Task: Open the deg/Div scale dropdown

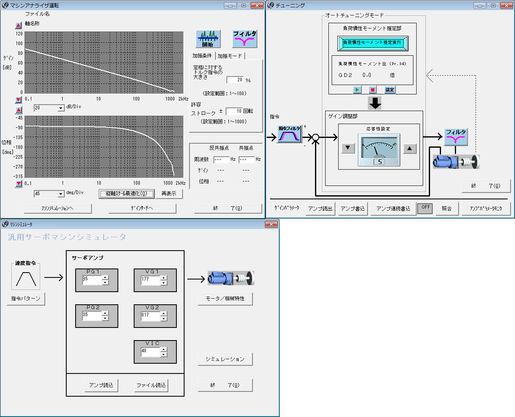Action: click(61, 194)
